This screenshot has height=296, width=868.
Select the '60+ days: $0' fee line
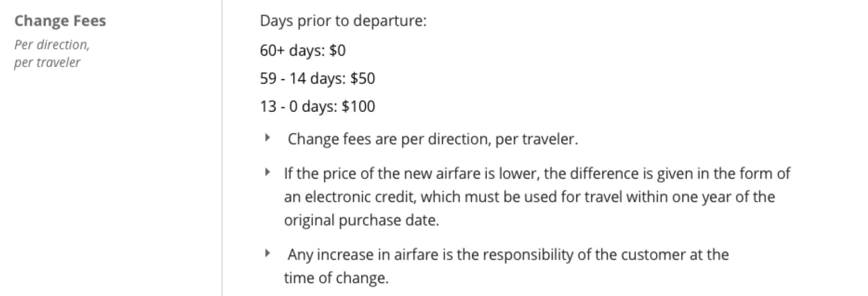point(303,50)
